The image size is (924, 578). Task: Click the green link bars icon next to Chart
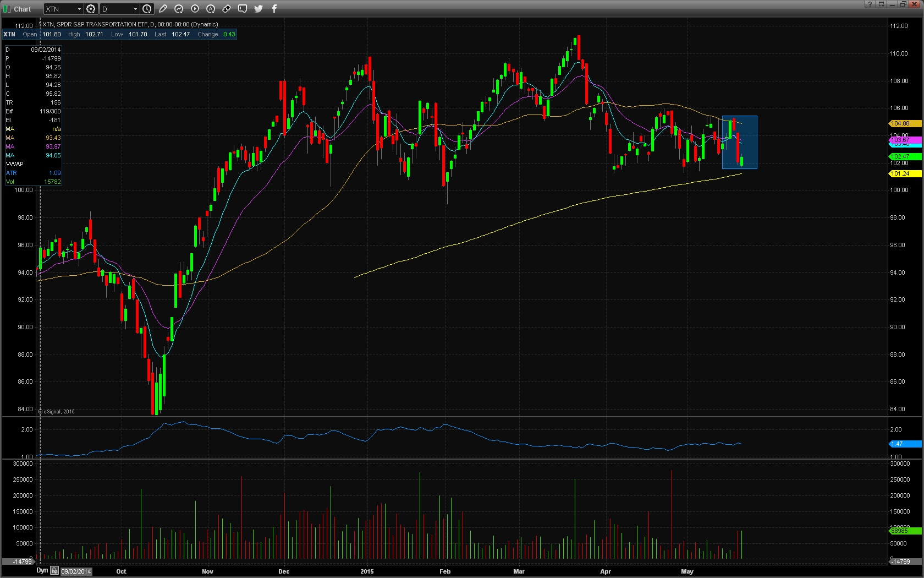coord(7,9)
